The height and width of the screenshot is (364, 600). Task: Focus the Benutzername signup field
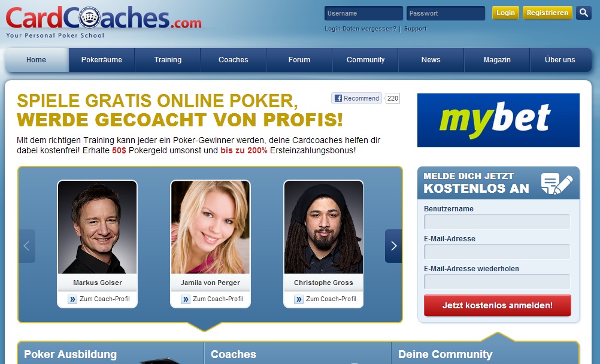[x=497, y=222]
